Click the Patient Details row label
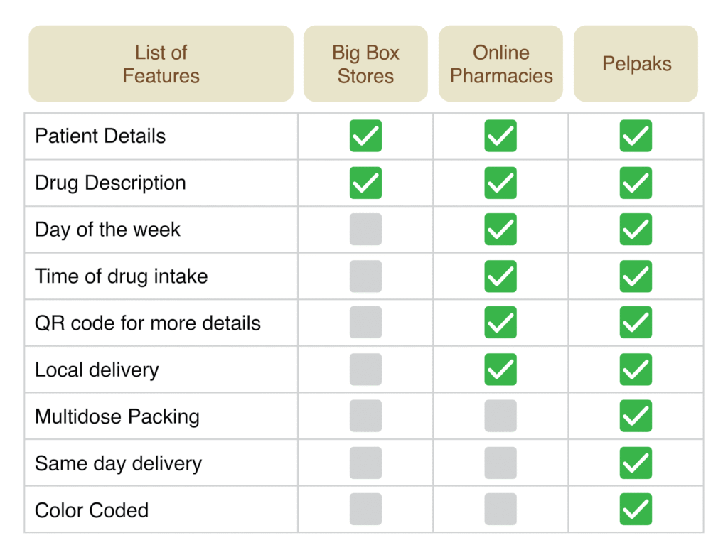This screenshot has width=728, height=560. 100,136
